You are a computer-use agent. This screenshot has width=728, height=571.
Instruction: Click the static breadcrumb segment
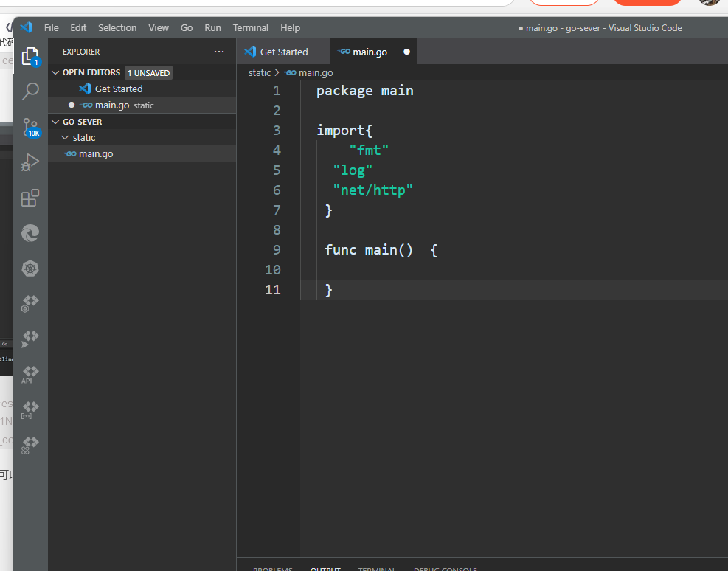pos(260,72)
